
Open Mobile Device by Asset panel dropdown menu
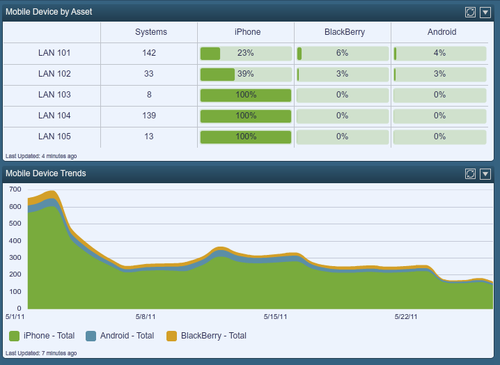pyautogui.click(x=485, y=12)
